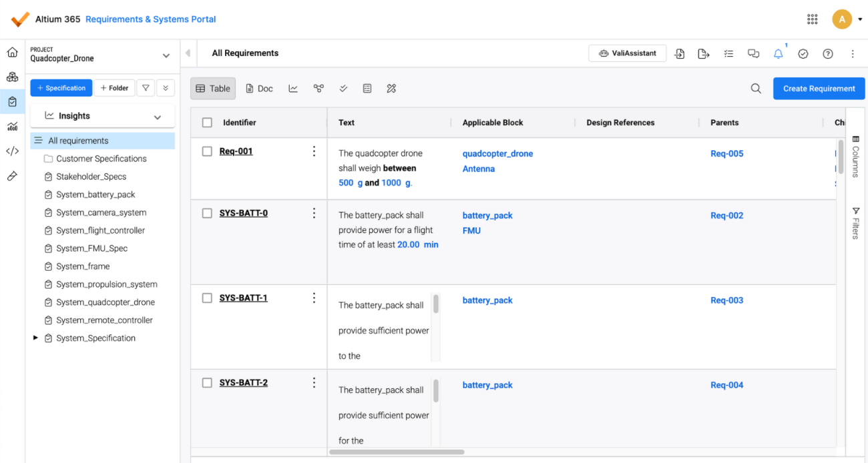This screenshot has height=463, width=868.
Task: Click the + Specification button
Action: [61, 88]
